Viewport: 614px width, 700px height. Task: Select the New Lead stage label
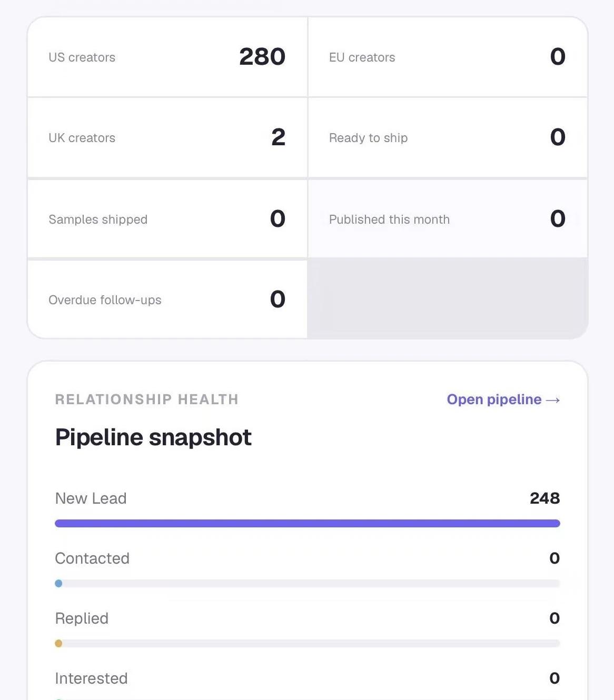coord(91,498)
